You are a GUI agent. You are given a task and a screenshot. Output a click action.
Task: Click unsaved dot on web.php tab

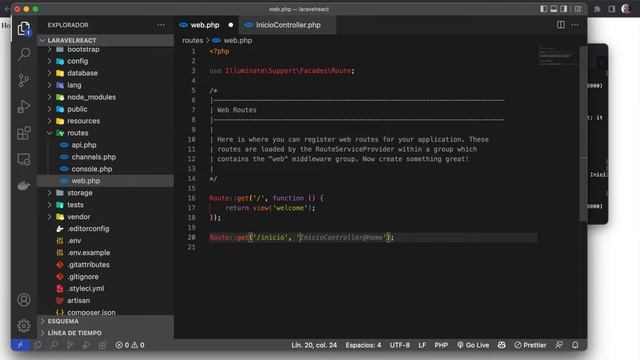pyautogui.click(x=231, y=25)
